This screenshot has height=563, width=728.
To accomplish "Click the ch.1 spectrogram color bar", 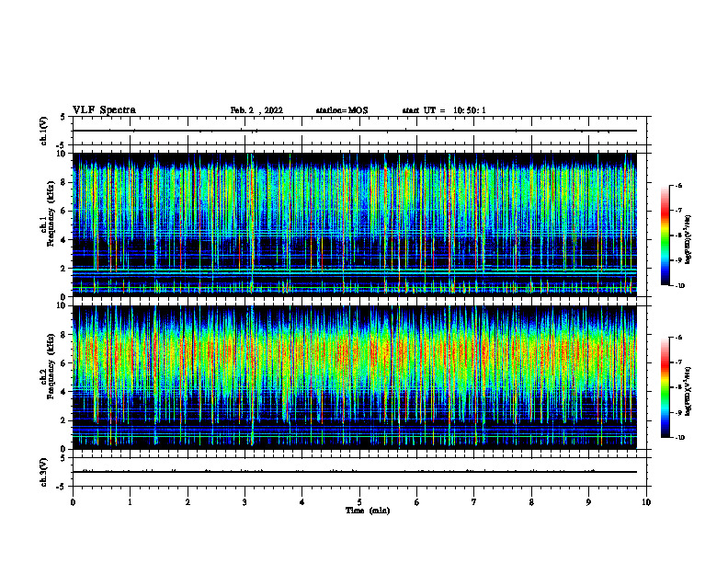I will tap(665, 236).
